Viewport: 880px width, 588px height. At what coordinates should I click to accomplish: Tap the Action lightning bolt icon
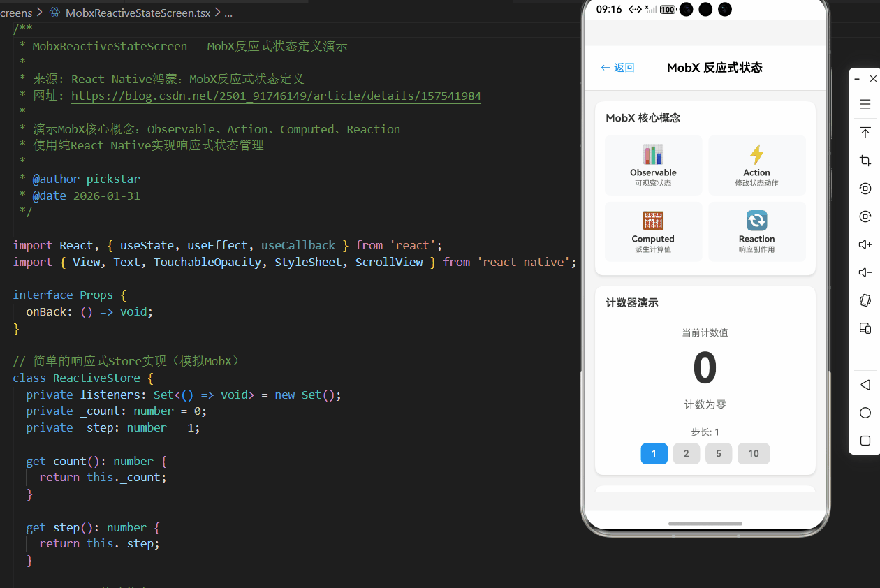click(x=756, y=154)
